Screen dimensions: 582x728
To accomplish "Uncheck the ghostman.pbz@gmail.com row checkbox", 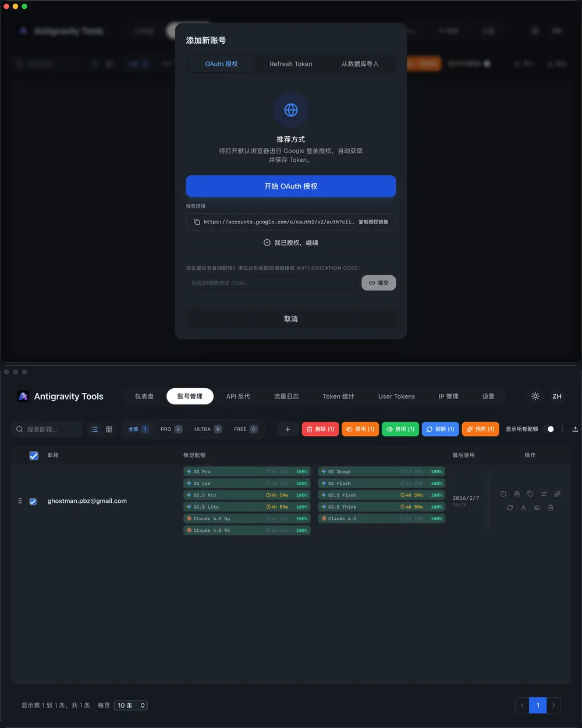I will tap(33, 501).
